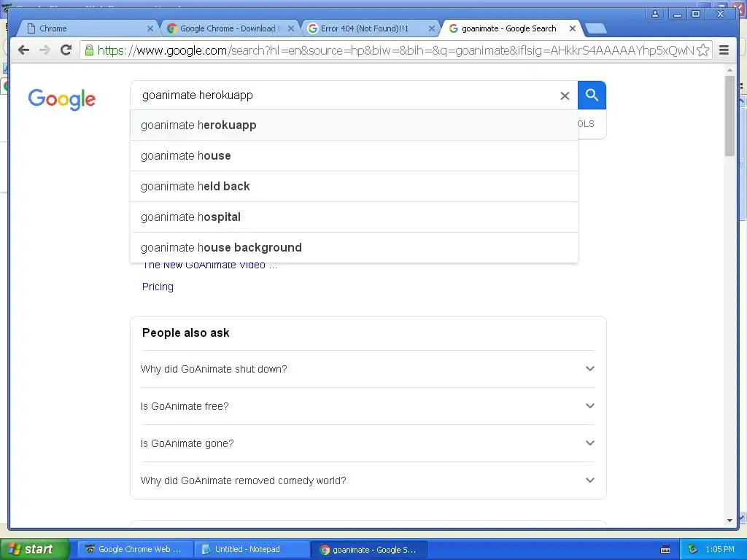This screenshot has height=560, width=747.
Task: Switch to Untitled - Notepad taskbar item
Action: pos(251,549)
